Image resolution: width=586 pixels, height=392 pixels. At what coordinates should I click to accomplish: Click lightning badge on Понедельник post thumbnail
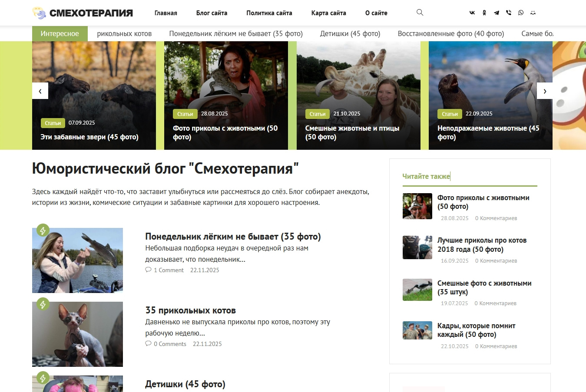(43, 231)
